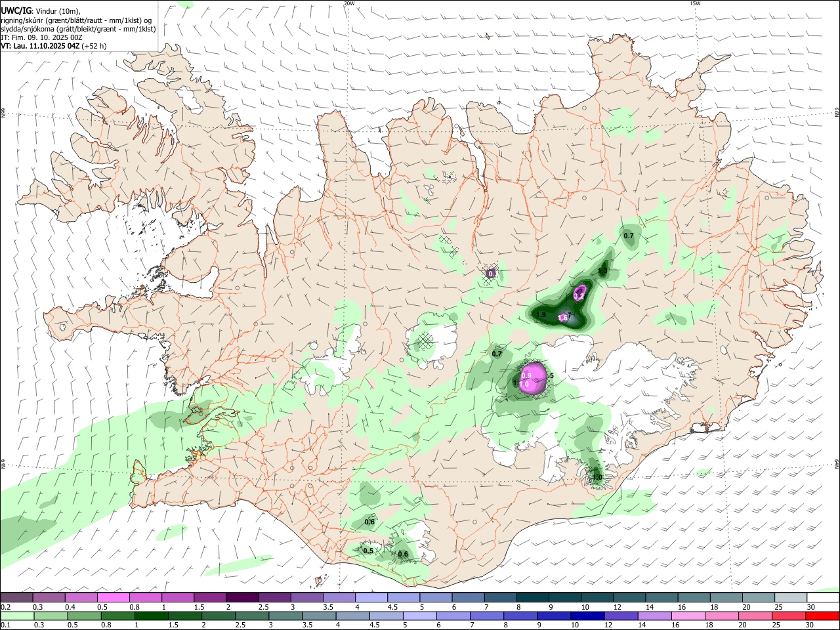Click the 20W longitude label
Image resolution: width=840 pixels, height=630 pixels.
click(349, 3)
